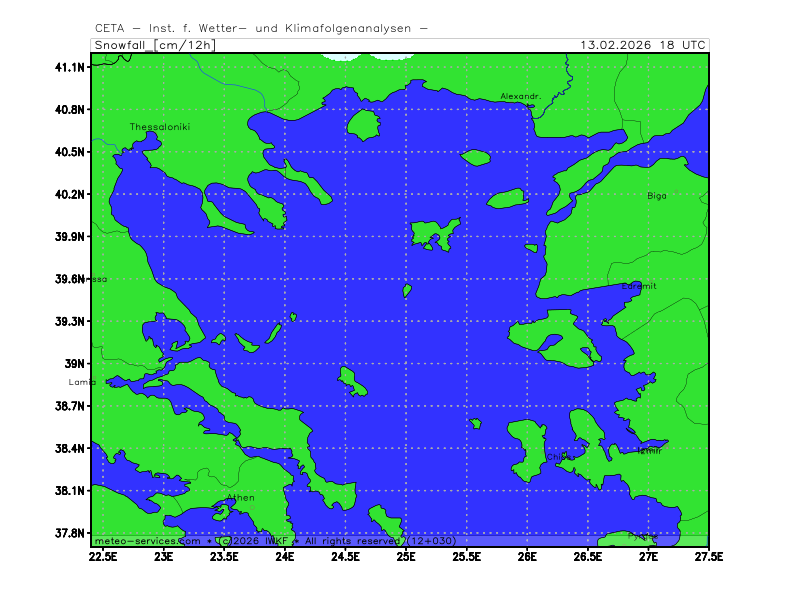Click the 40.5N latitude axis label

(72, 152)
